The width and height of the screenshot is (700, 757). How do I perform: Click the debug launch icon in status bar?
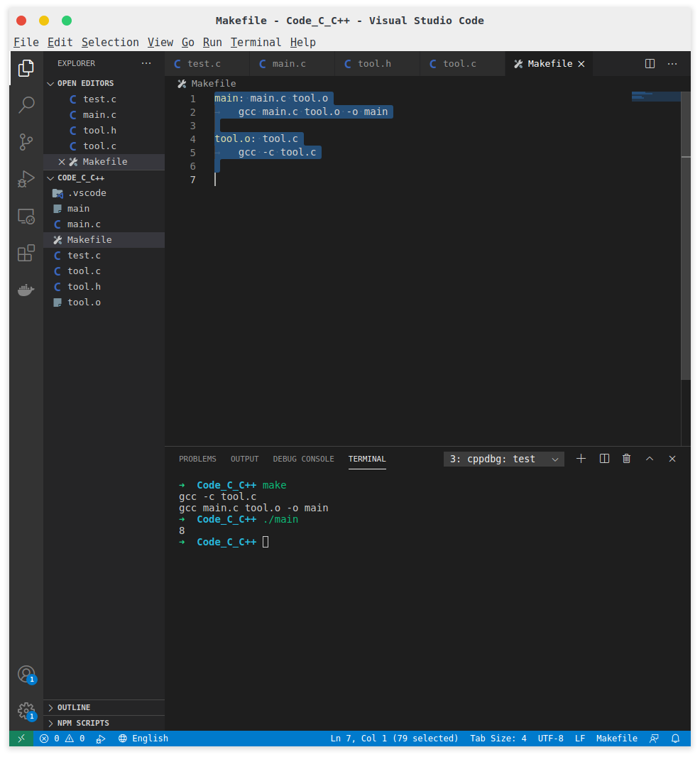pos(100,738)
